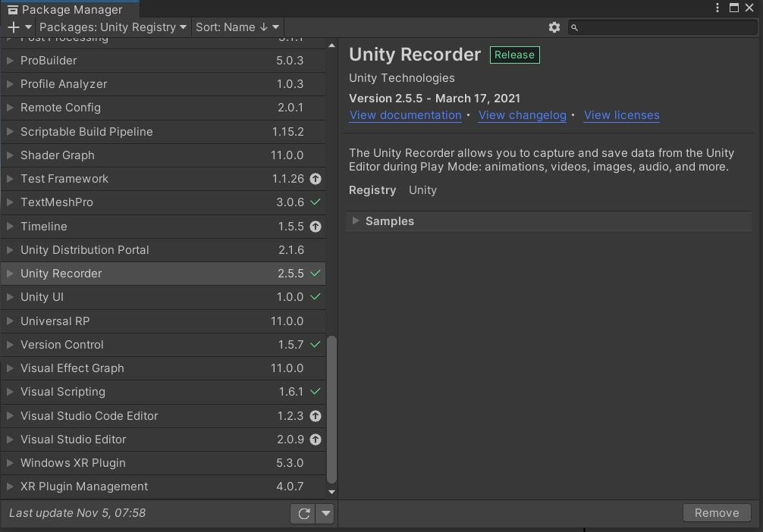Click the installed checkmark next to Unity Recorder

coord(316,274)
